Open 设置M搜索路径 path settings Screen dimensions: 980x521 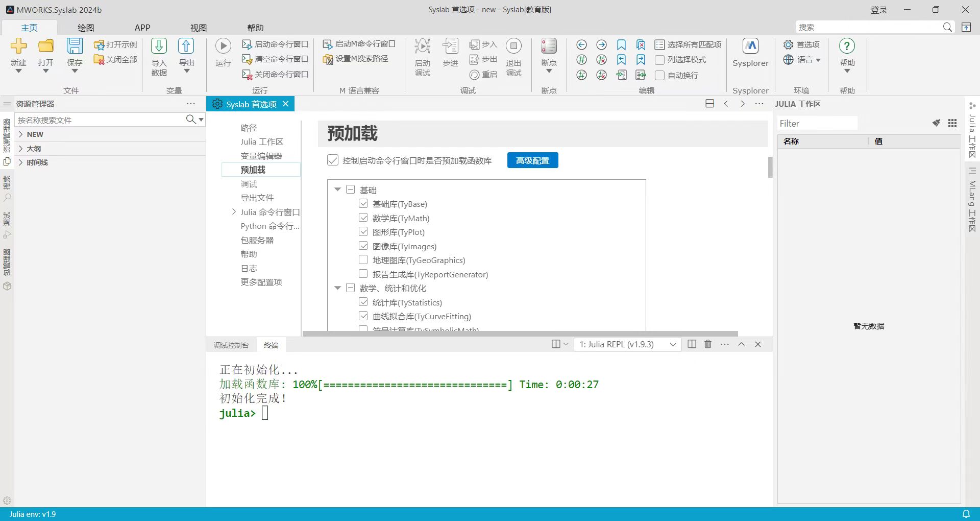coord(356,59)
